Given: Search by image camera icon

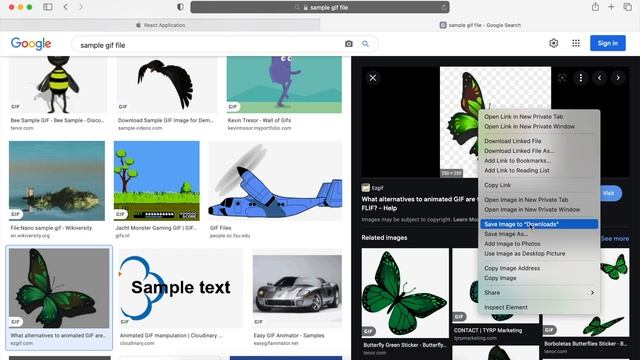Looking at the screenshot, I should click(x=349, y=44).
